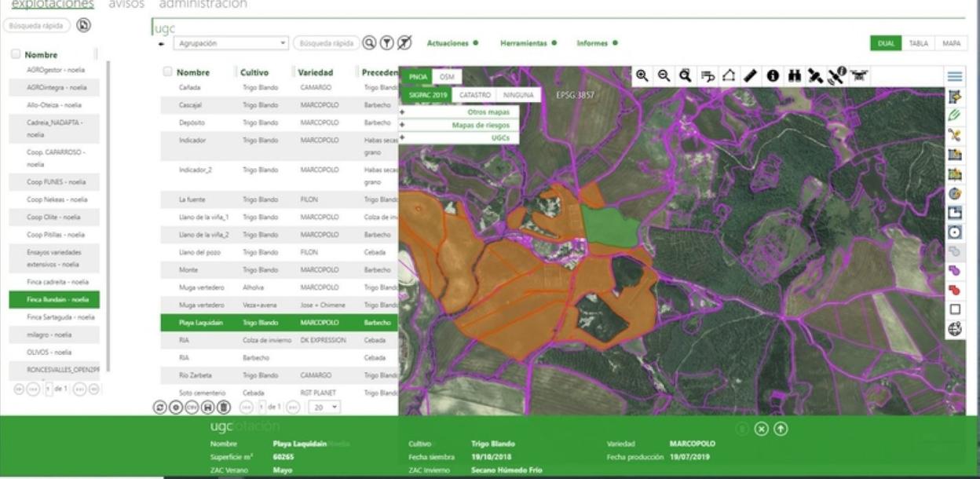Click the trash delete icon below table
Viewport: 980px width, 479px height.
(224, 407)
